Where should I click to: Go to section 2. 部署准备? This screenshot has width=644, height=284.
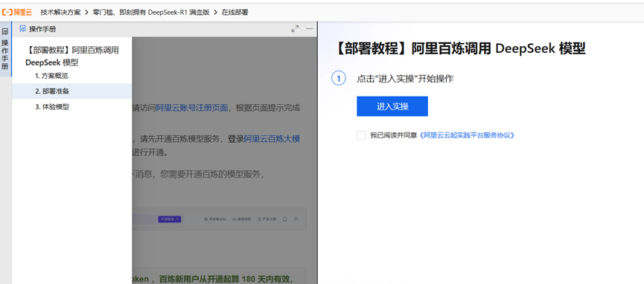72,91
